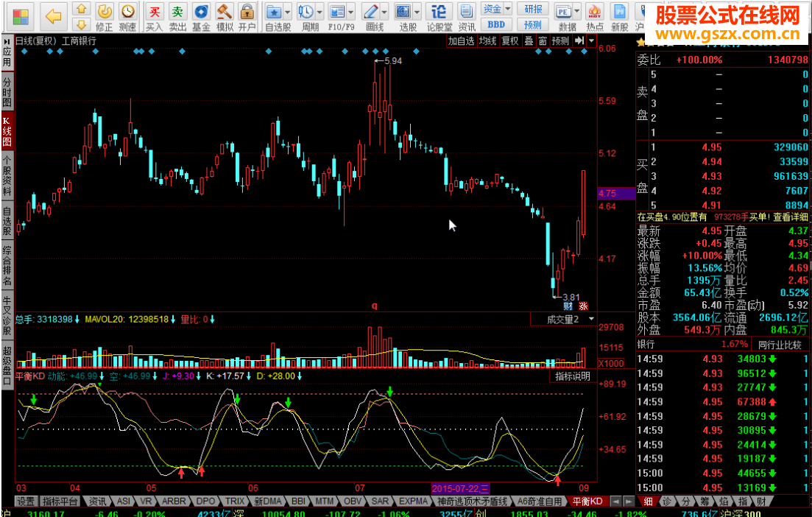Click the 查看详细 link

[x=790, y=217]
